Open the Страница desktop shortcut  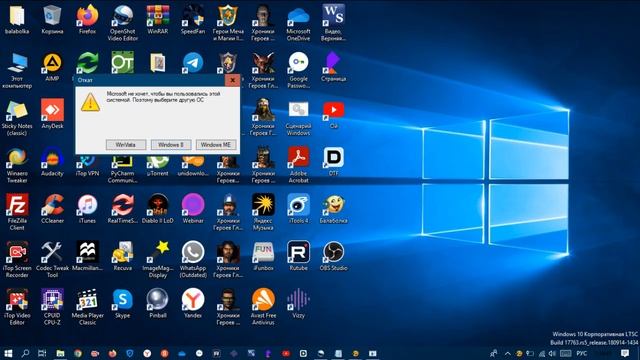(333, 67)
